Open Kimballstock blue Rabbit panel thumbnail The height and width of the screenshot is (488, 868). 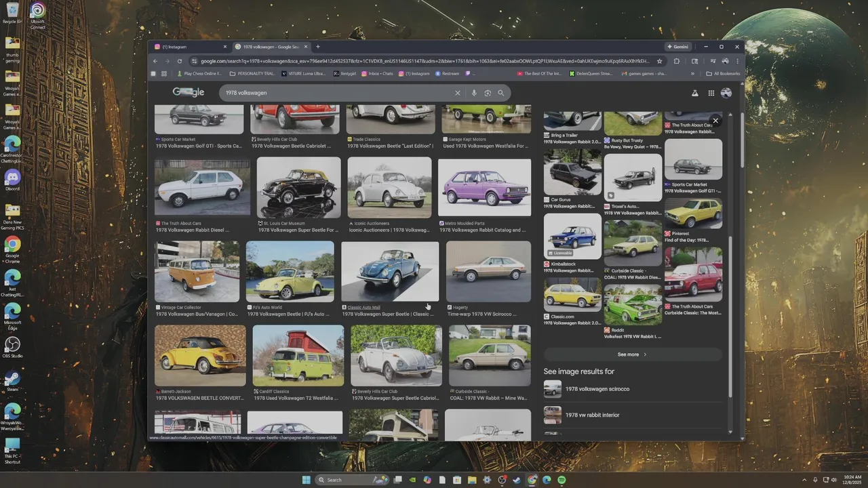click(x=572, y=236)
